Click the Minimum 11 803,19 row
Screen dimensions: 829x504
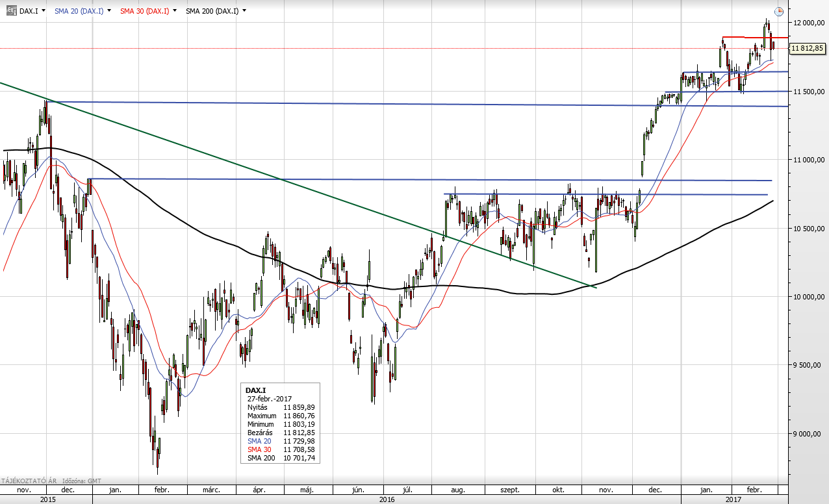(280, 424)
